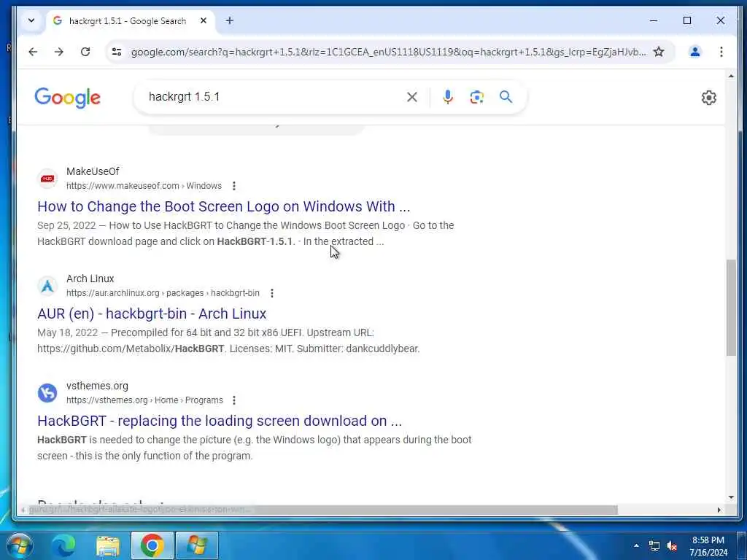Click the 'MakeUseOf' site name
The height and width of the screenshot is (560, 747).
(x=93, y=171)
